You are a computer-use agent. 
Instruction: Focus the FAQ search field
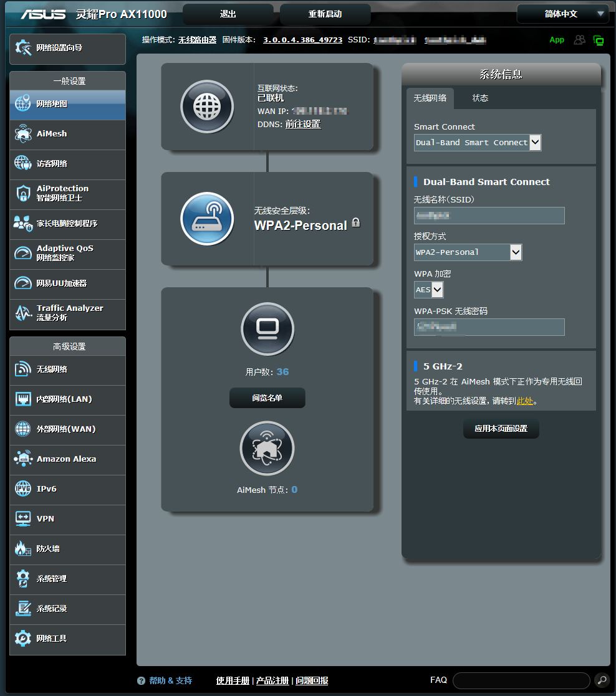[x=521, y=680]
